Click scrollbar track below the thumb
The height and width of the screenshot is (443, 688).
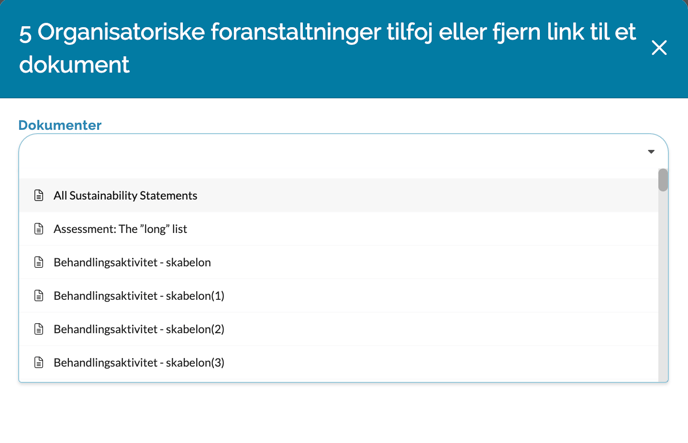(x=663, y=290)
